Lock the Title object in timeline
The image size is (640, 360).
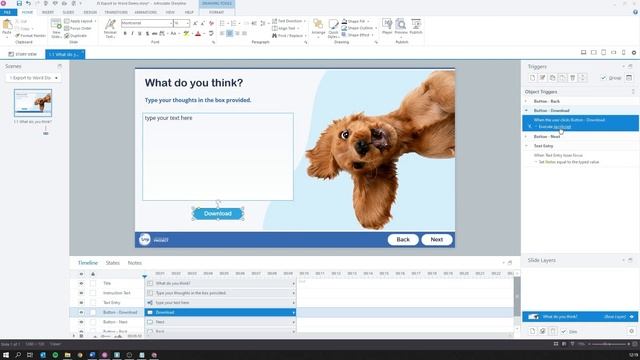coord(93,283)
